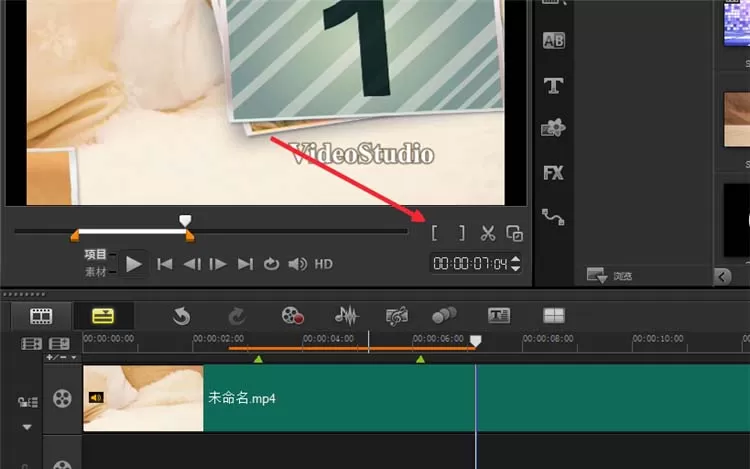Open the FX filter library
Image resolution: width=750 pixels, height=469 pixels.
click(553, 173)
